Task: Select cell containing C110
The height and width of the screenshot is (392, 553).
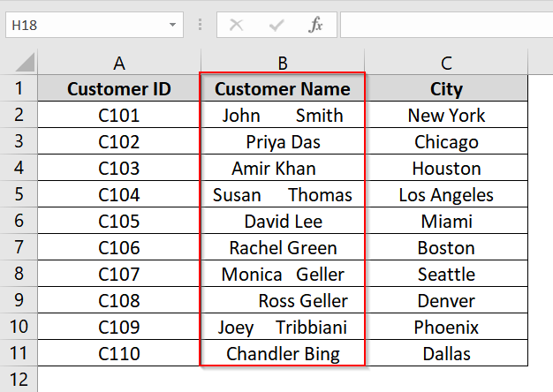Action: (119, 352)
